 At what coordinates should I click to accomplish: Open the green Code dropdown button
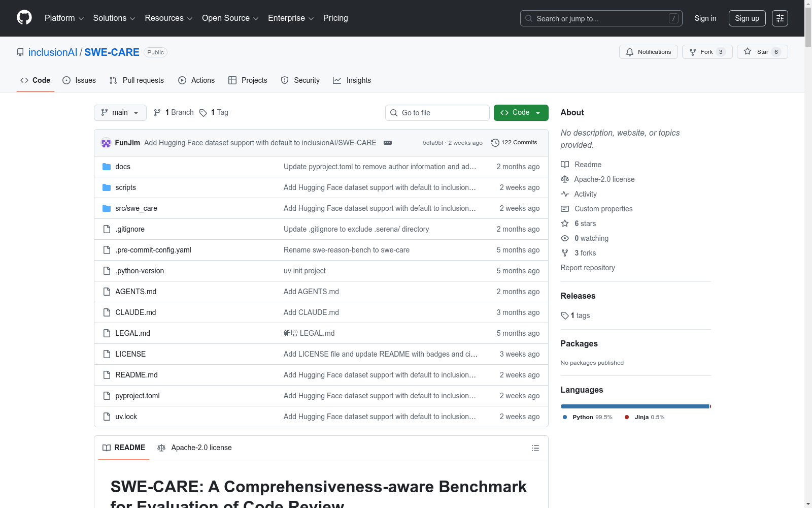coord(521,113)
